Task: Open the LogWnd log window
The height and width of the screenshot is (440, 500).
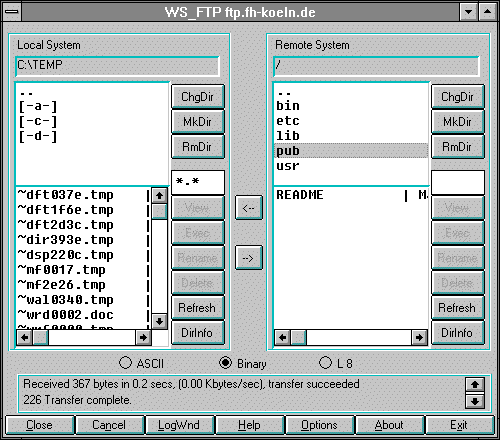Action: (179, 425)
